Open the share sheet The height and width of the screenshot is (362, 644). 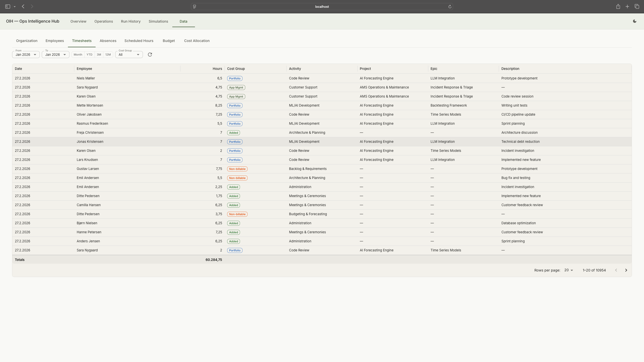(x=618, y=6)
